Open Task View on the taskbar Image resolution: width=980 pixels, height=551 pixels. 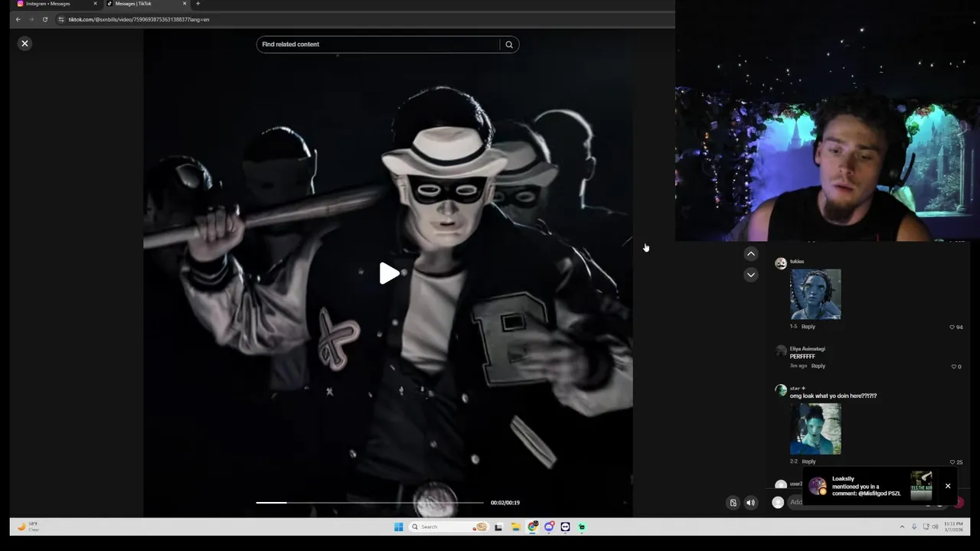coord(498,527)
